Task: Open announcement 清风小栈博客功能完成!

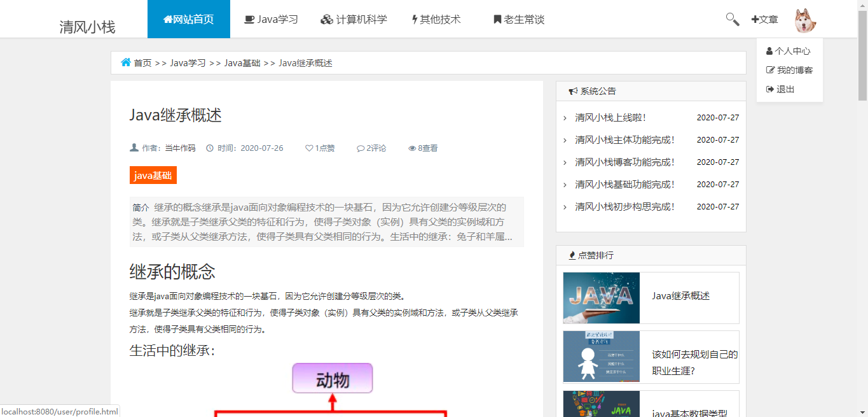Action: (625, 162)
